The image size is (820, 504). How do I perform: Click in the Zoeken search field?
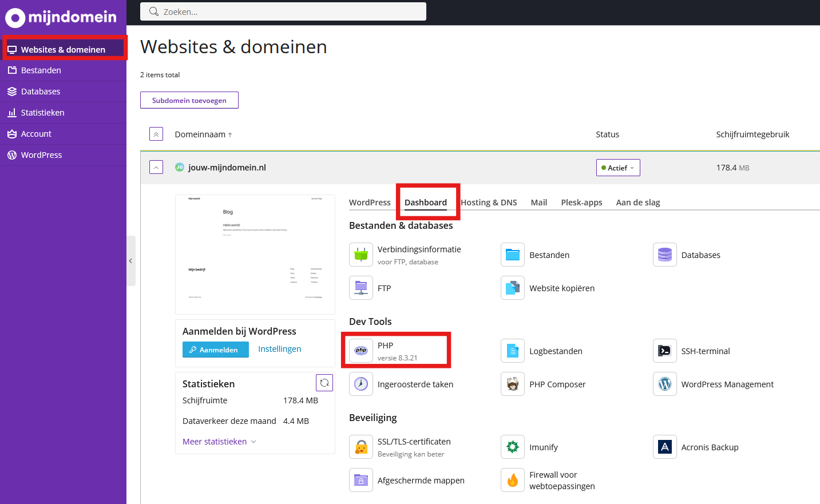pyautogui.click(x=283, y=11)
